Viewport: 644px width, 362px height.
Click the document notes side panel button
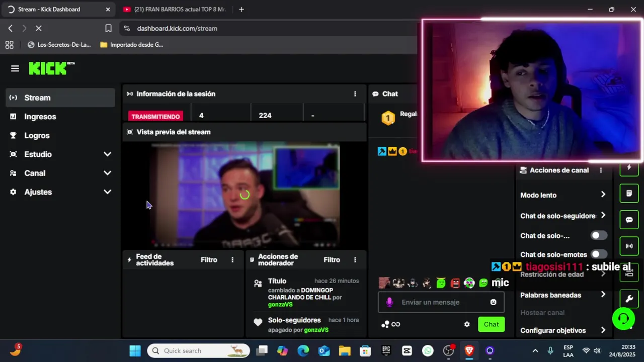[629, 193]
